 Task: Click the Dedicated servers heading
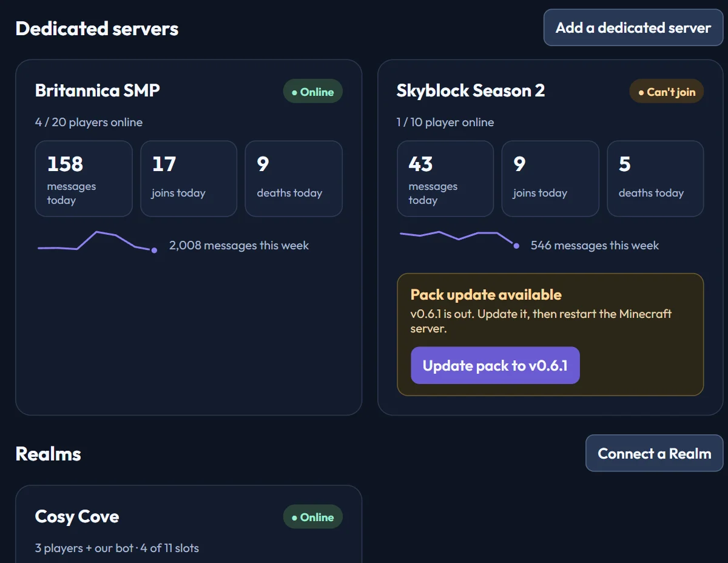(x=97, y=29)
